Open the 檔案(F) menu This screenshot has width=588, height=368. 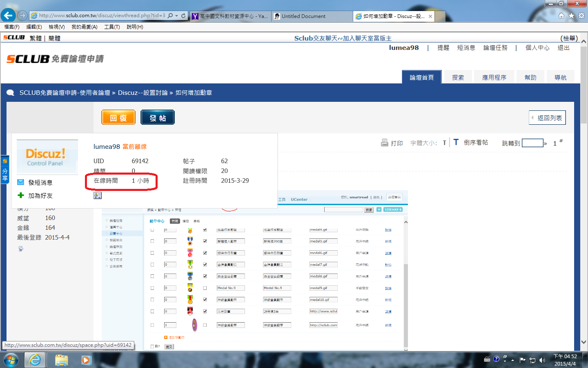pyautogui.click(x=12, y=27)
